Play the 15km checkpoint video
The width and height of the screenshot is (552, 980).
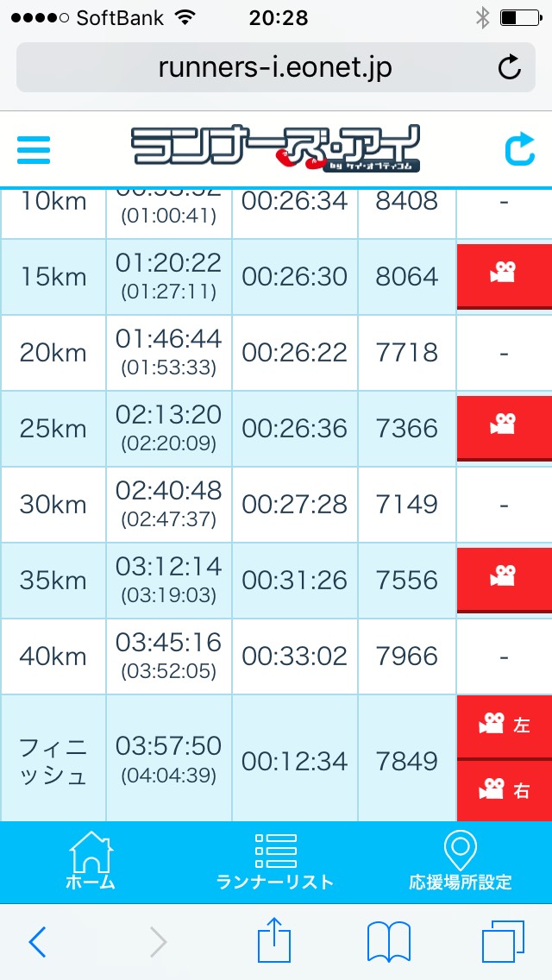point(504,276)
